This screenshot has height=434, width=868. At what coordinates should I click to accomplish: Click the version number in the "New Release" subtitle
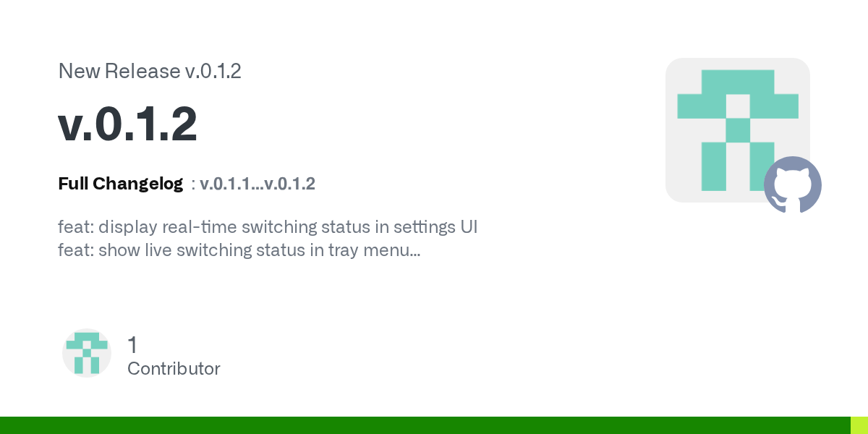[x=213, y=72]
